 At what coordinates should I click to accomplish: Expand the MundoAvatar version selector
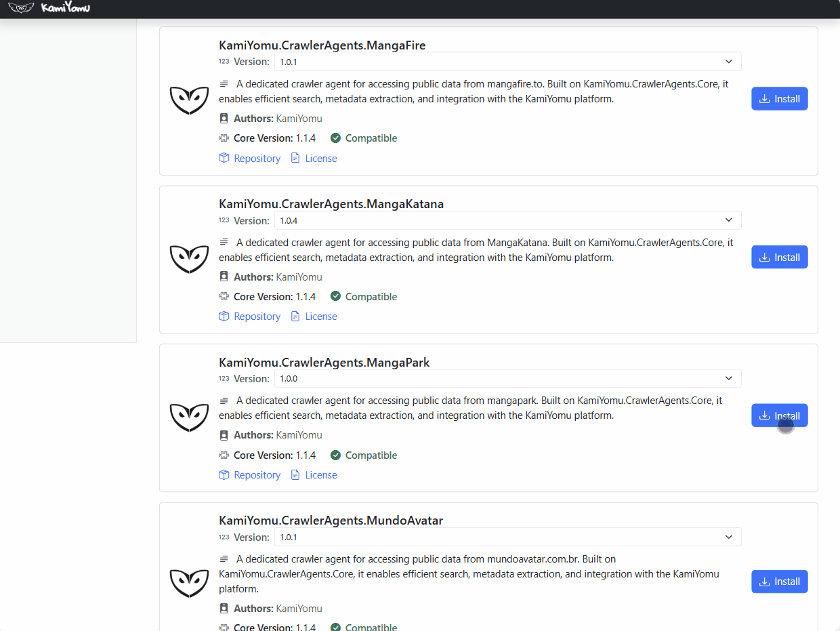(x=507, y=537)
